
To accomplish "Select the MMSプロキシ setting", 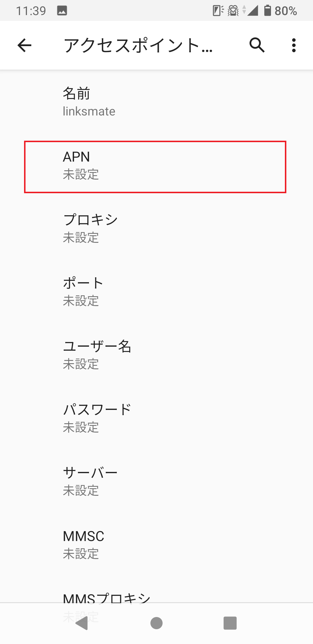I will [107, 597].
